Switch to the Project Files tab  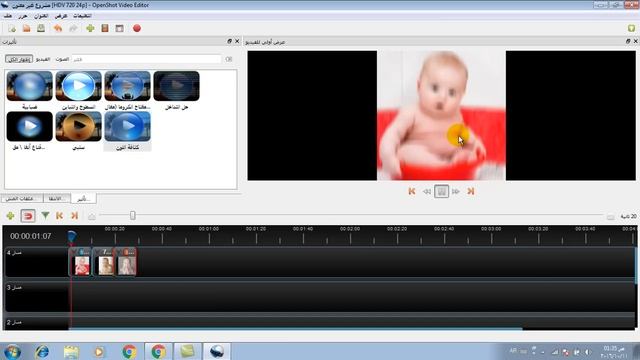(x=22, y=198)
